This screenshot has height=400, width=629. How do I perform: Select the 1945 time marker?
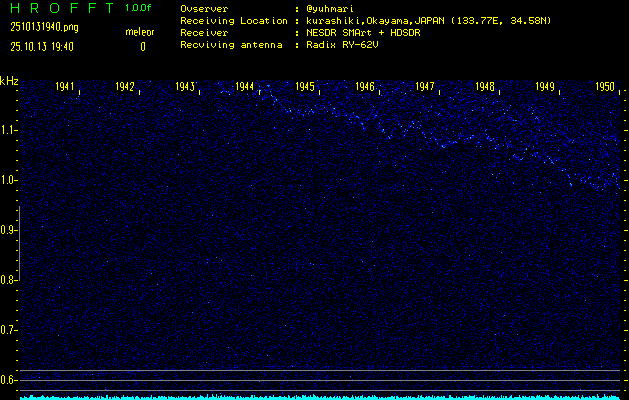(305, 88)
